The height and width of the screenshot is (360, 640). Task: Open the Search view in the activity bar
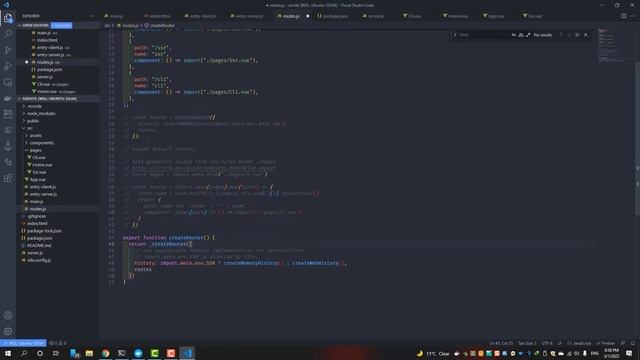[x=8, y=34]
